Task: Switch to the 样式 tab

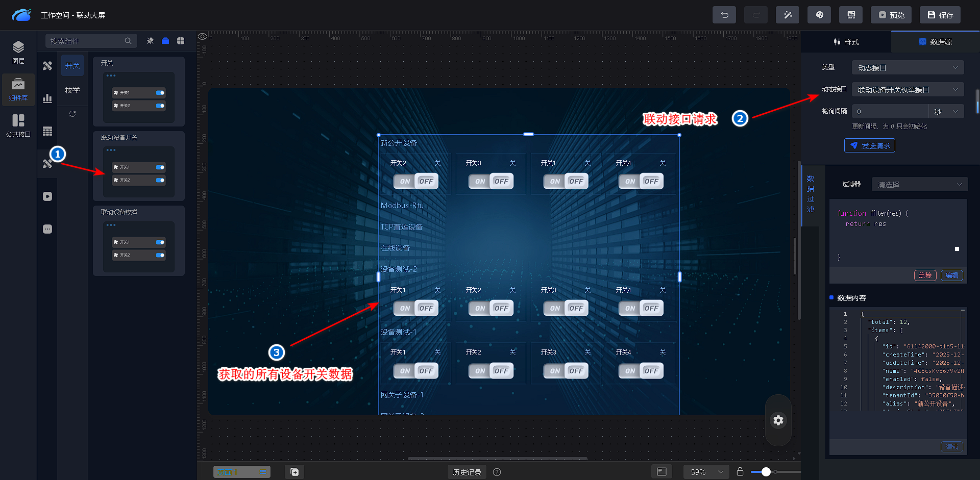Action: (x=846, y=42)
